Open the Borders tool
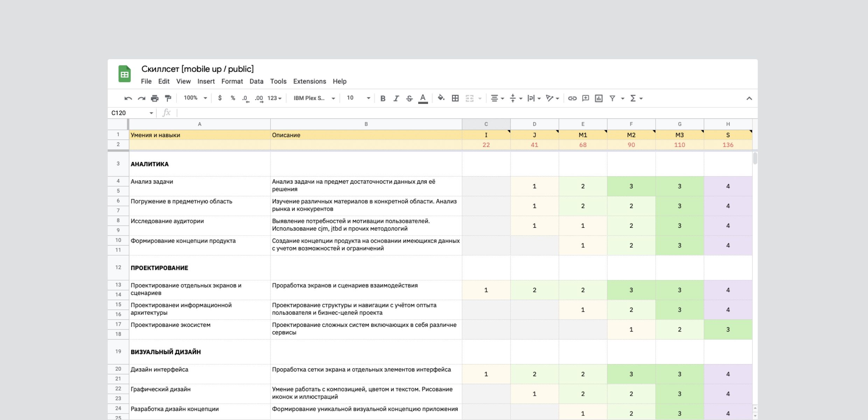868x420 pixels. coord(455,98)
